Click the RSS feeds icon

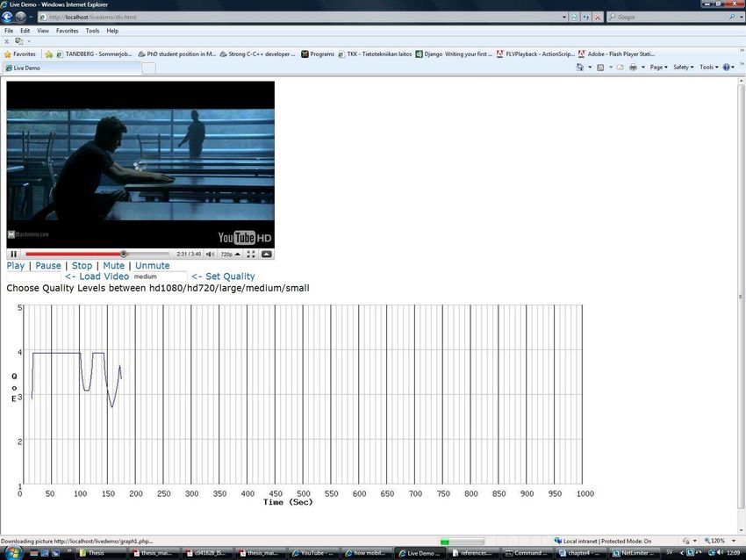600,68
